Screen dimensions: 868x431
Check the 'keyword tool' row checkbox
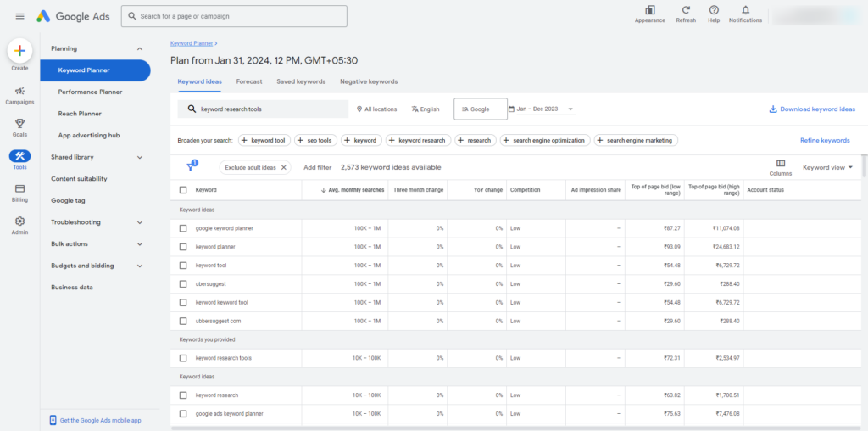(183, 266)
